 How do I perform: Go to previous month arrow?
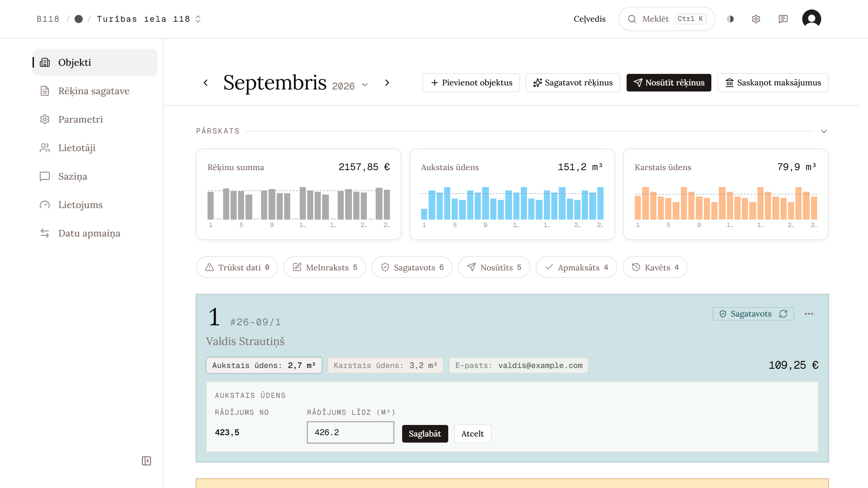205,83
